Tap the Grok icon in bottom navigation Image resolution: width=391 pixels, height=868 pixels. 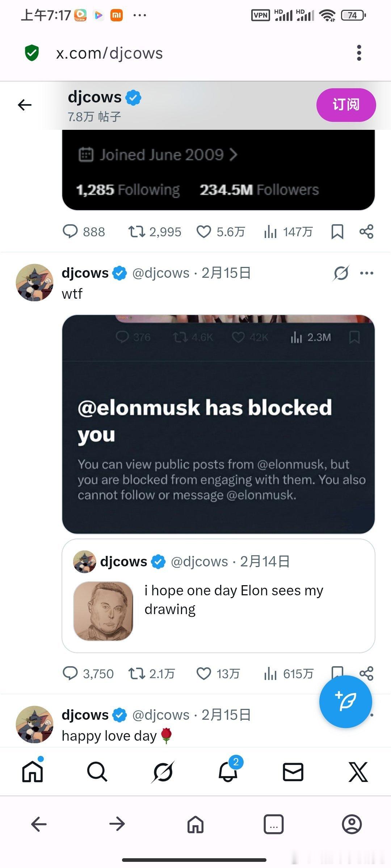coord(163,772)
